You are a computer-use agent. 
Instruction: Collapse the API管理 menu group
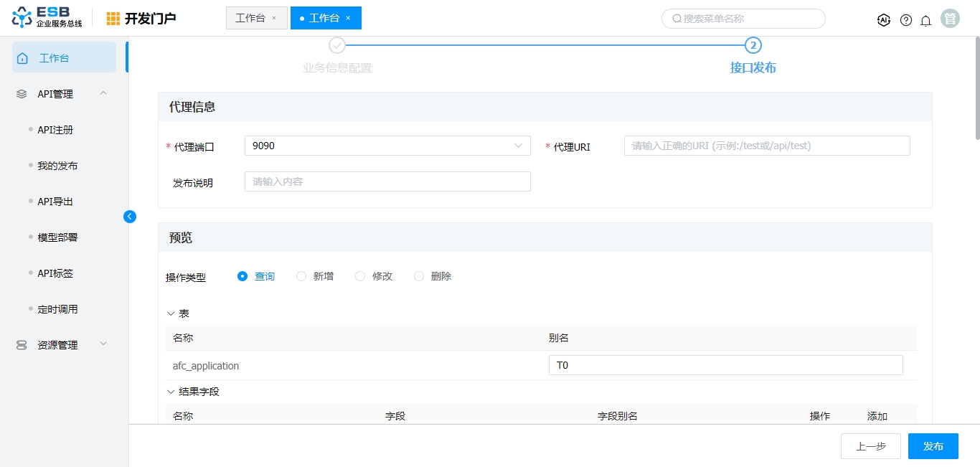pyautogui.click(x=103, y=93)
